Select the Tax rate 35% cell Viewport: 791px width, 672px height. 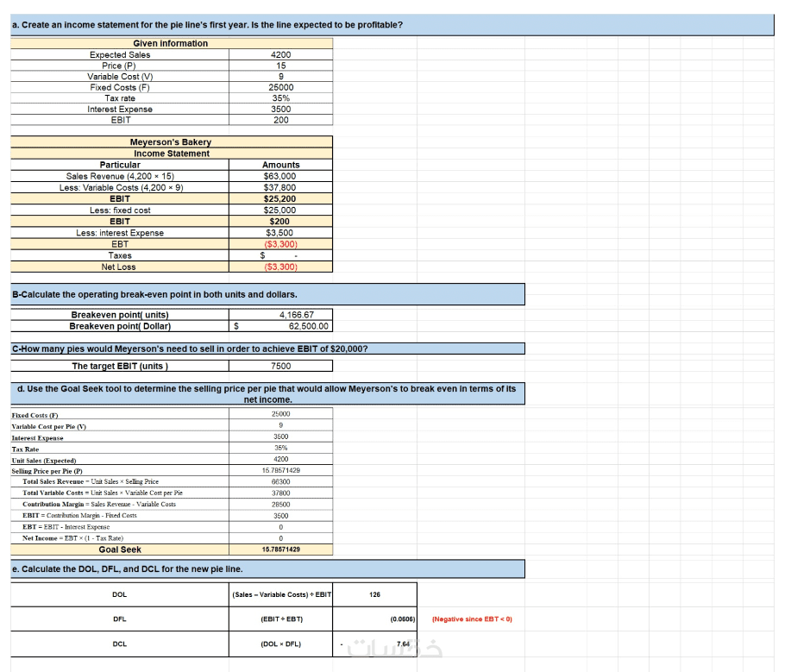[280, 97]
